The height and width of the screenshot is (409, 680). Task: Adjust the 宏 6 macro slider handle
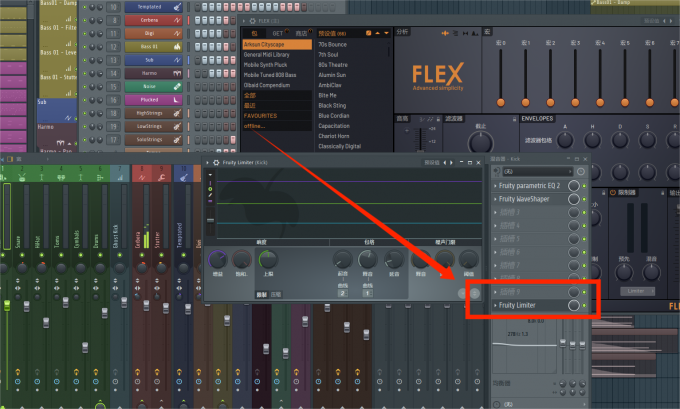[650, 102]
